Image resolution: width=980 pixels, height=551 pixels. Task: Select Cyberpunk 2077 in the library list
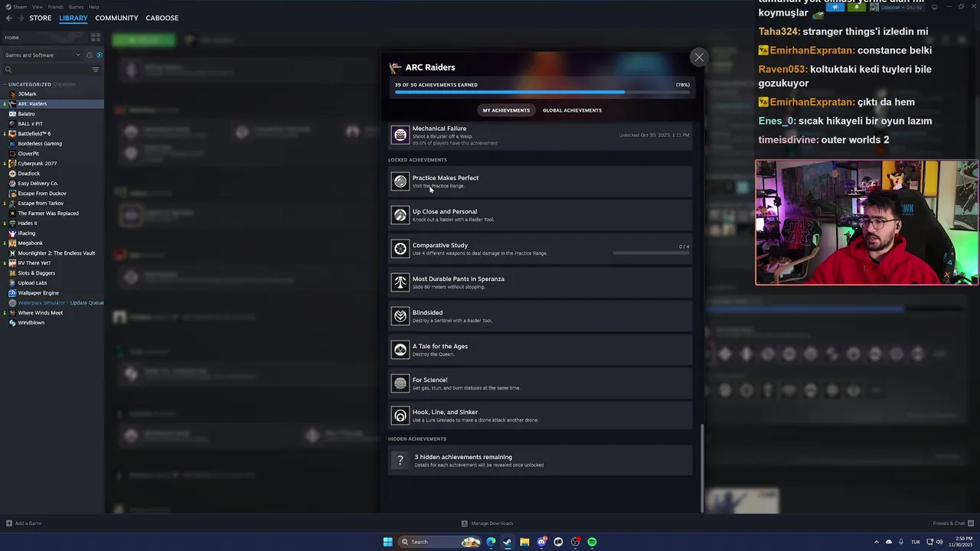[x=37, y=164]
